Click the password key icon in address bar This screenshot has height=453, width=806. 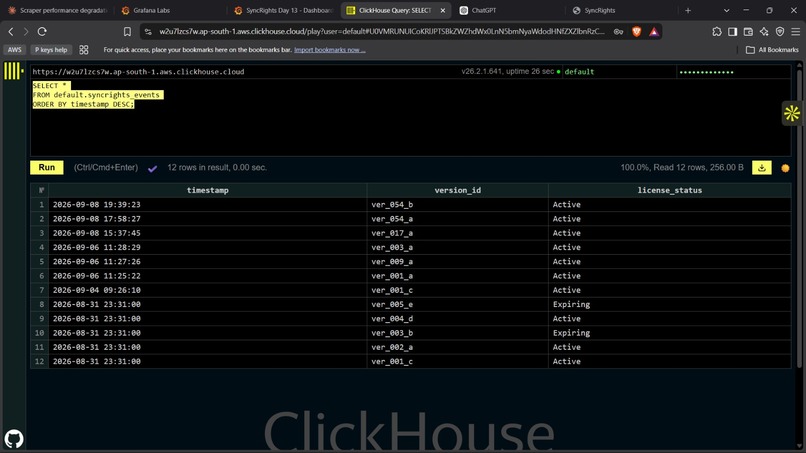tap(618, 32)
